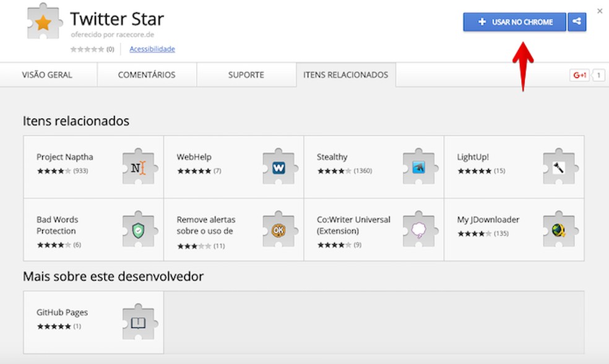Click 'oferecido por racecore.de' text
The image size is (609, 364).
click(113, 35)
